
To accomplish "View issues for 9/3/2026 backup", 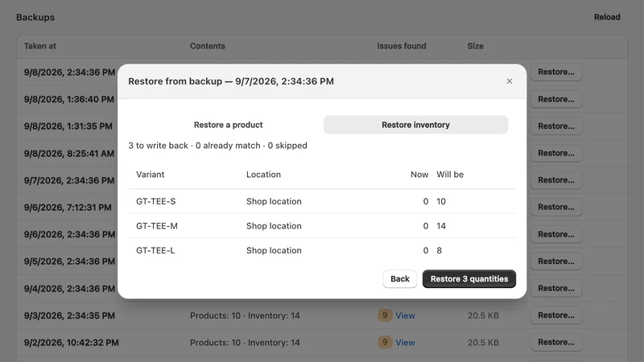I will pyautogui.click(x=405, y=315).
